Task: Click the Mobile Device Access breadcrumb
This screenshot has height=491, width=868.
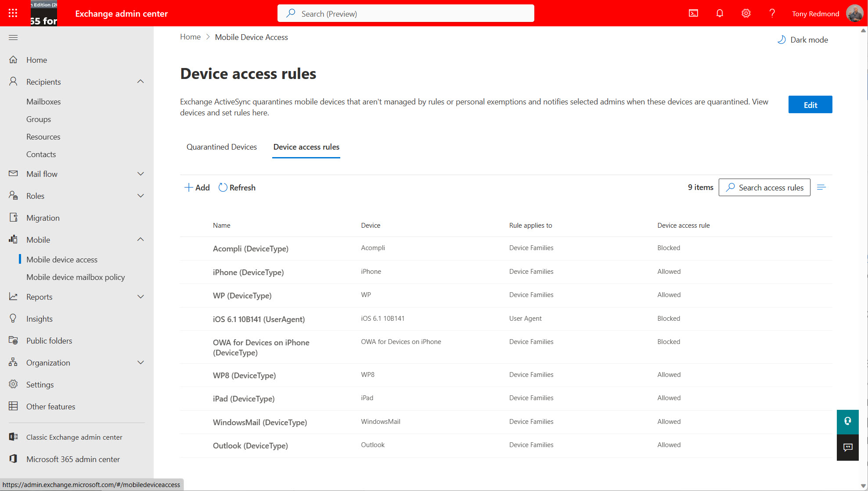Action: 252,37
